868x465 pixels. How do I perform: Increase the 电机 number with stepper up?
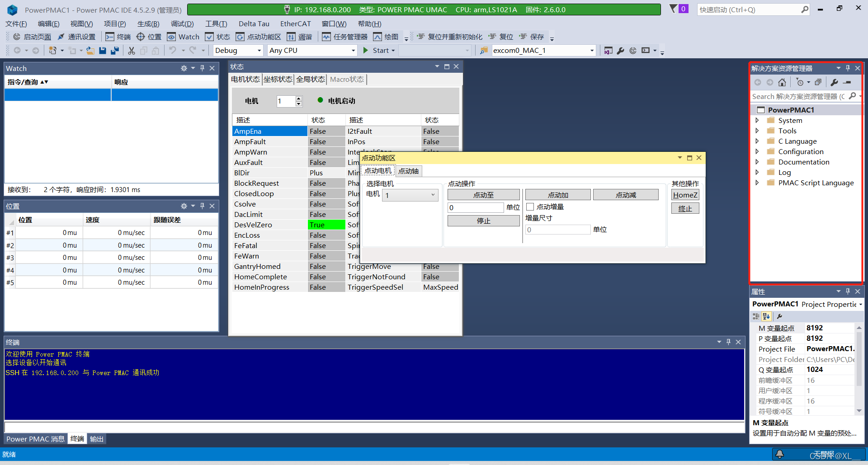[x=298, y=99]
